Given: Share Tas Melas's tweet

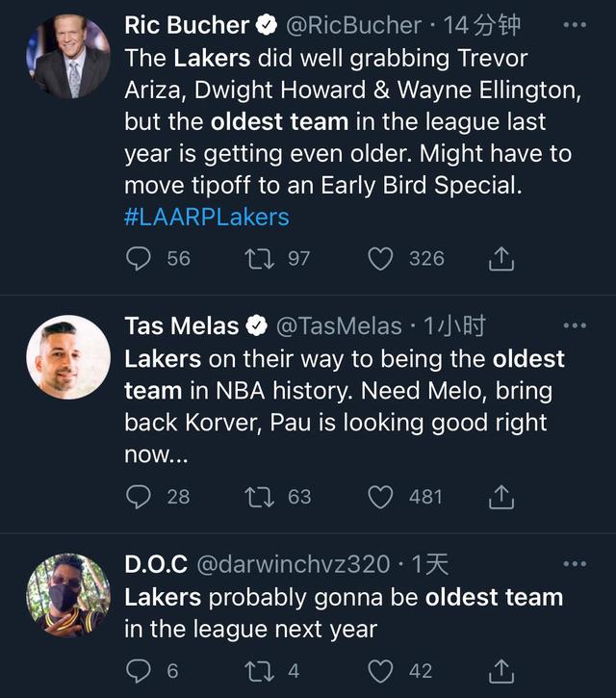Looking at the screenshot, I should tap(501, 497).
